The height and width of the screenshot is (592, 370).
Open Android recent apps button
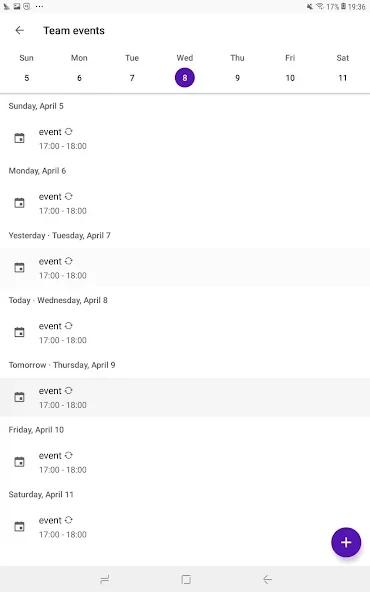pos(105,579)
